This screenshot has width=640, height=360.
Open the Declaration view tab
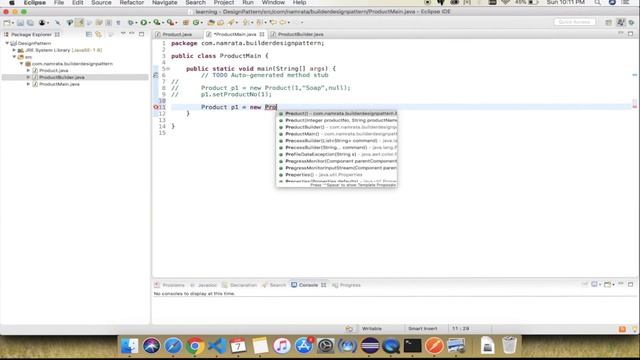pos(240,285)
